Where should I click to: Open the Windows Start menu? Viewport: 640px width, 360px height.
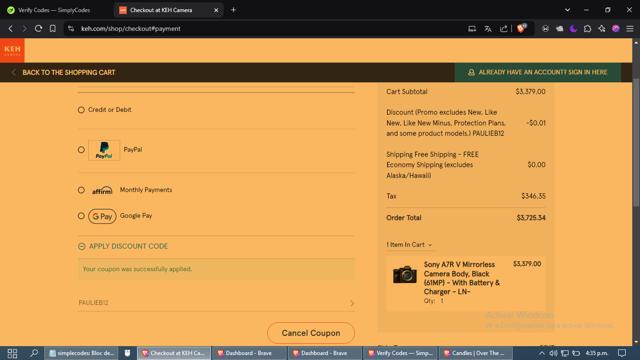click(12, 353)
